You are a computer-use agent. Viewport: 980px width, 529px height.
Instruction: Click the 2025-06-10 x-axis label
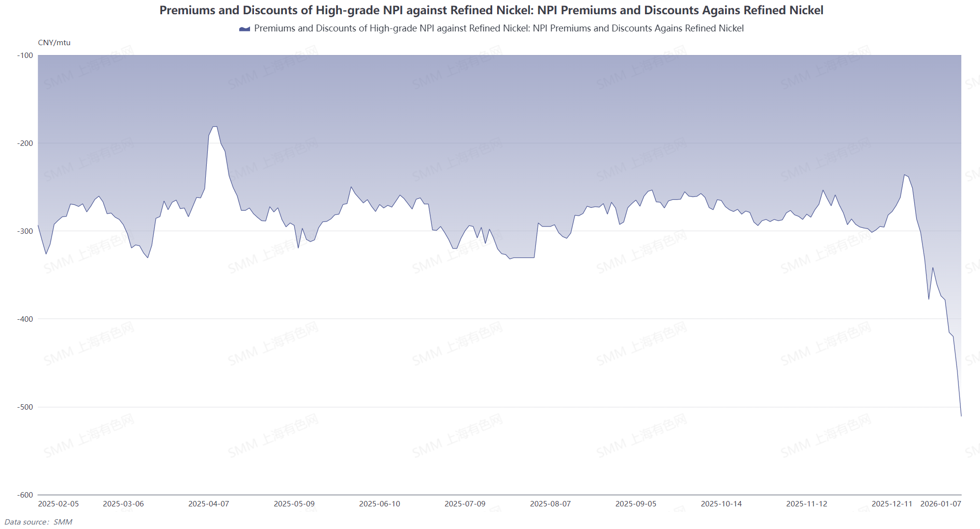(x=380, y=504)
